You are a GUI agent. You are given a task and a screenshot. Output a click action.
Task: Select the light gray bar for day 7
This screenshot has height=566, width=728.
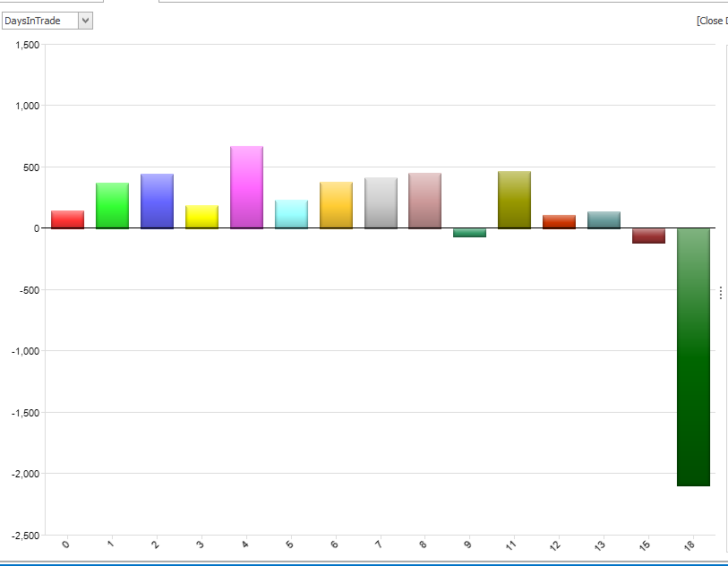point(381,203)
